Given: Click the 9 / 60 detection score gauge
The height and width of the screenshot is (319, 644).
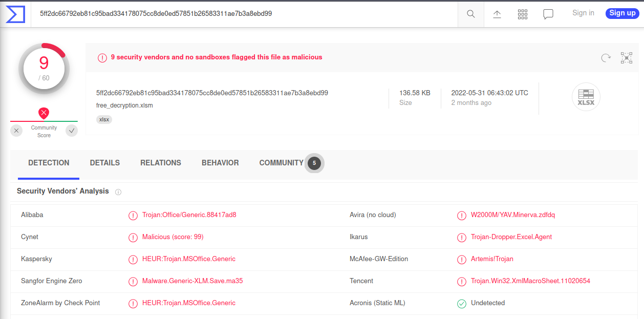Looking at the screenshot, I should pyautogui.click(x=44, y=69).
